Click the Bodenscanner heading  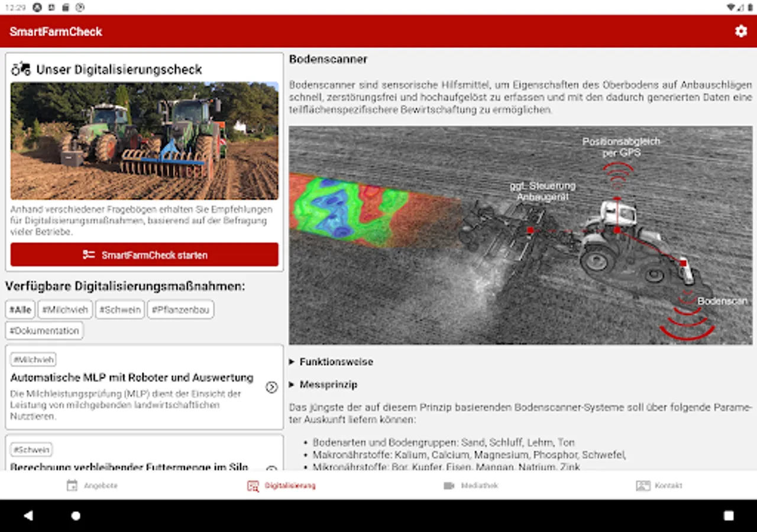click(x=328, y=59)
